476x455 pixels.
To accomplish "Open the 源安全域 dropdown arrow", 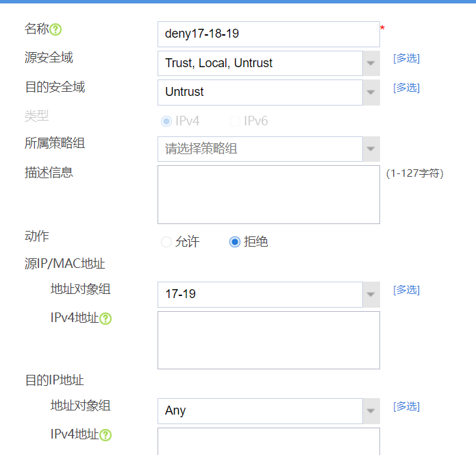I will point(371,63).
